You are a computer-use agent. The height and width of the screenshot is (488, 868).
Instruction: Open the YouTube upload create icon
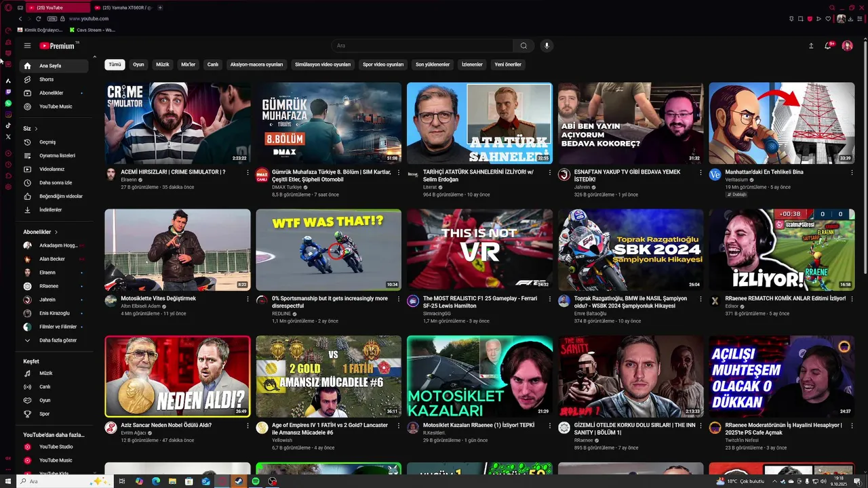click(x=811, y=45)
